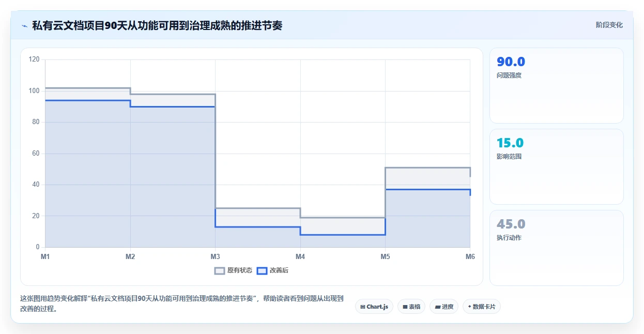Viewport: 644px width, 334px height.
Task: Click the 100 y-axis value
Action: pos(34,91)
